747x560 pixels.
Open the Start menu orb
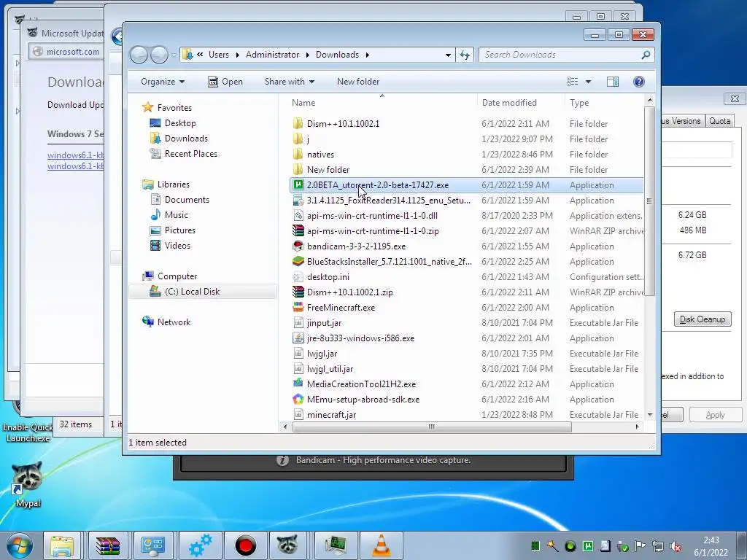[x=20, y=546]
